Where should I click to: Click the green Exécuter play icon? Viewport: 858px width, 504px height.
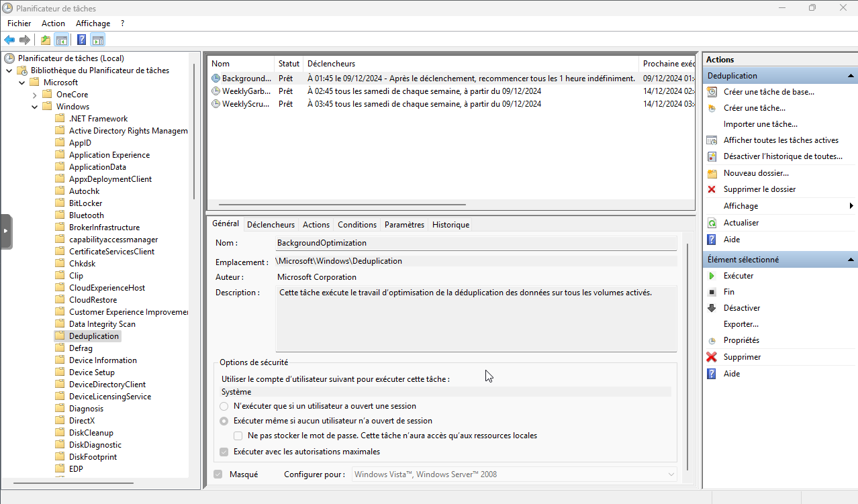click(x=712, y=276)
